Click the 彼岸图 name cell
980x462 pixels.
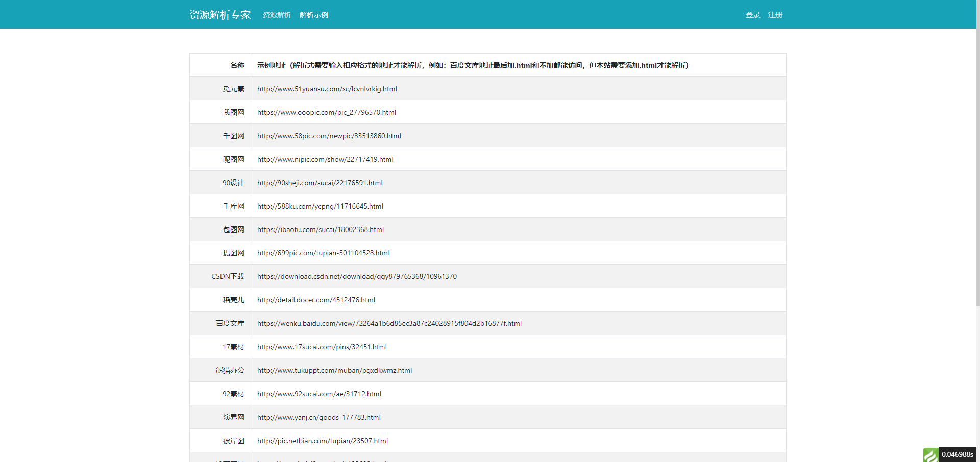coord(220,441)
